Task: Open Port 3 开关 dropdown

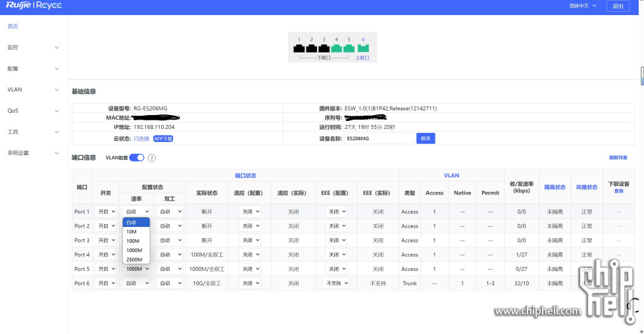Action: point(105,240)
